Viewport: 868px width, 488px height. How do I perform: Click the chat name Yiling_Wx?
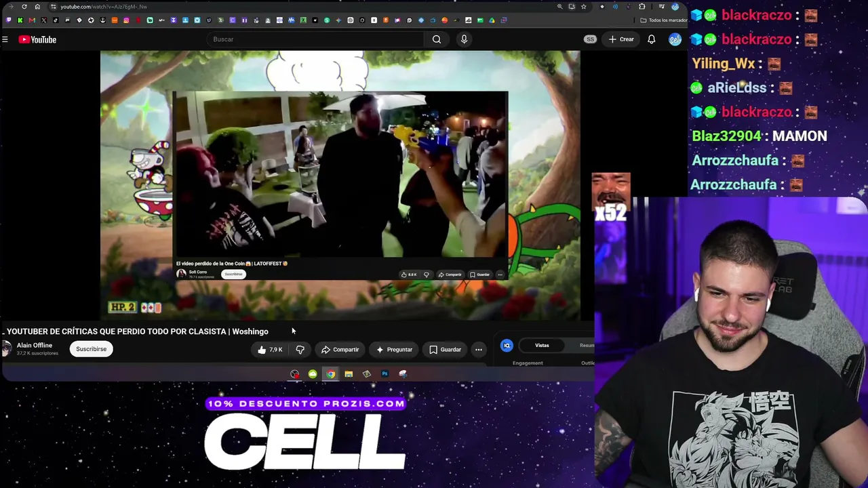tap(723, 64)
